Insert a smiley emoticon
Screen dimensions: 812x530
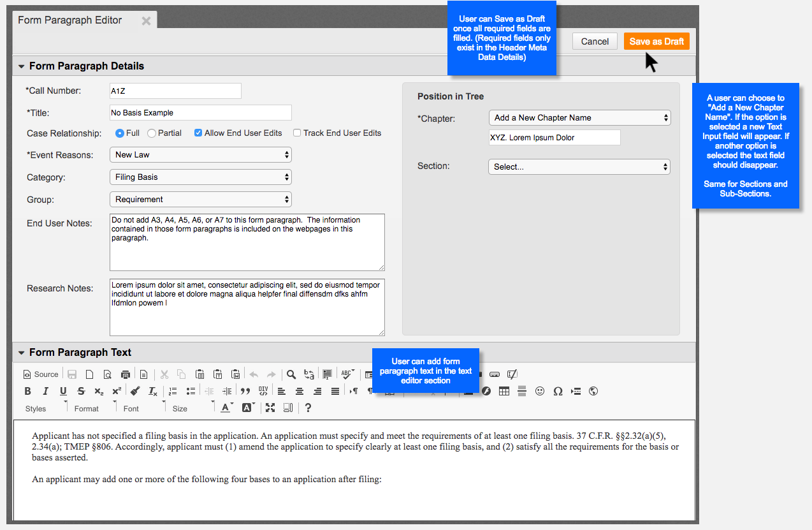coord(540,391)
